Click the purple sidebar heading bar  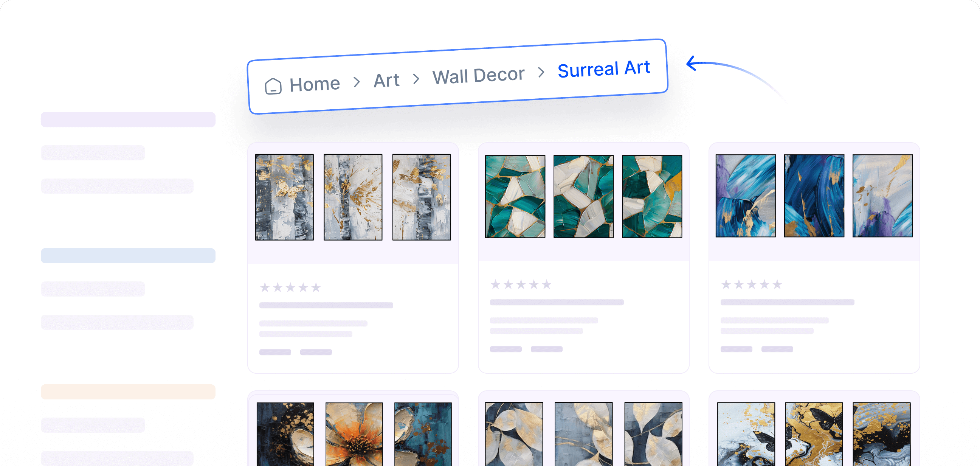click(128, 120)
